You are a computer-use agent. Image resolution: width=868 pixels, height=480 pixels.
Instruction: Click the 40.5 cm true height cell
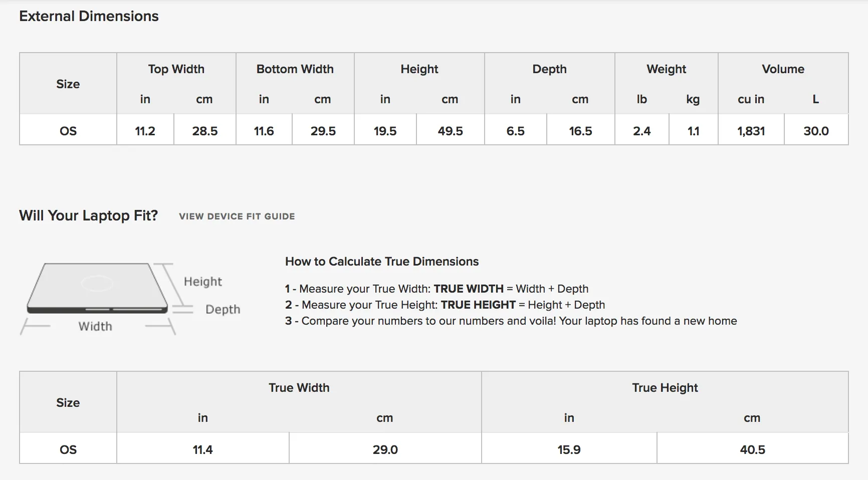click(753, 449)
